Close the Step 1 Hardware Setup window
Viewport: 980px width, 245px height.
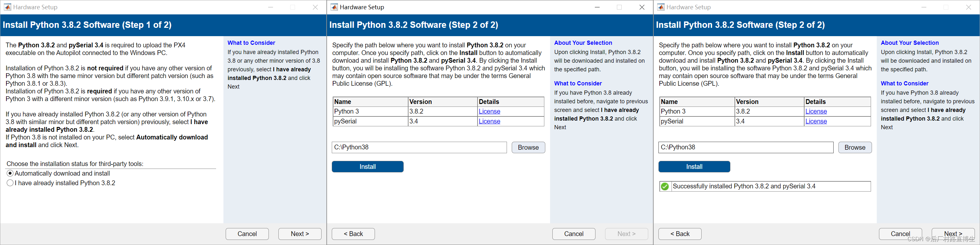315,7
